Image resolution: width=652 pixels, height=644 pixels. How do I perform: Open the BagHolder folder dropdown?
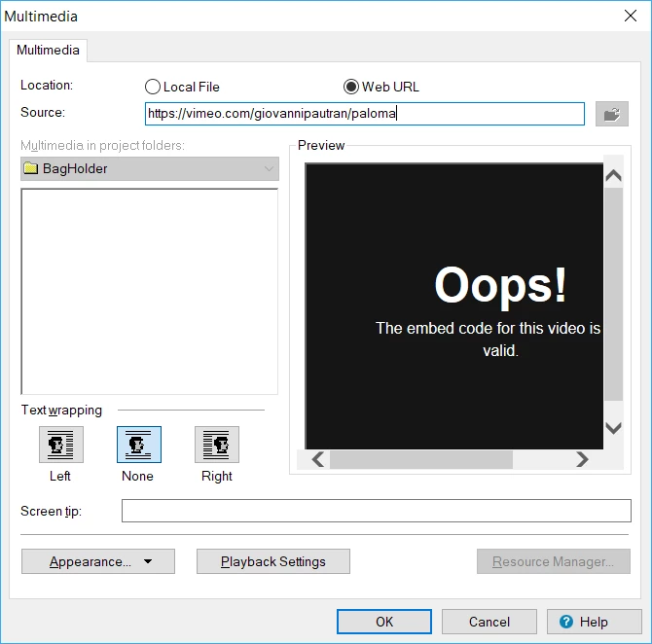(x=150, y=169)
